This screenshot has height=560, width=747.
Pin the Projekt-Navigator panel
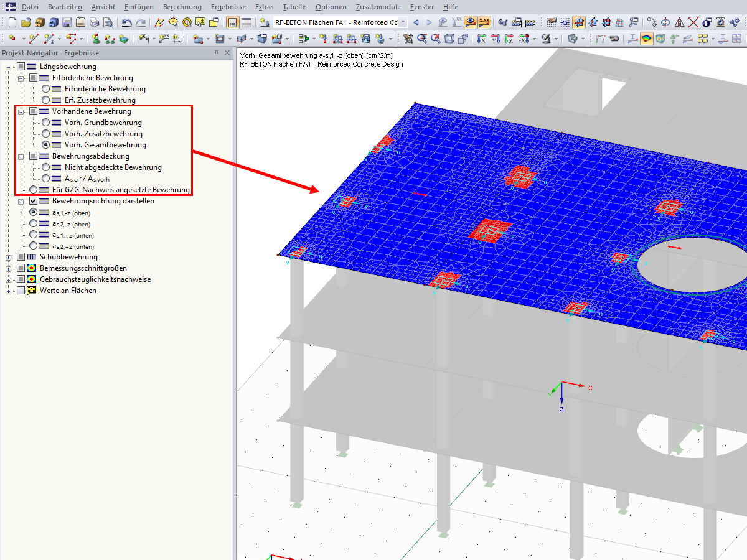(217, 54)
